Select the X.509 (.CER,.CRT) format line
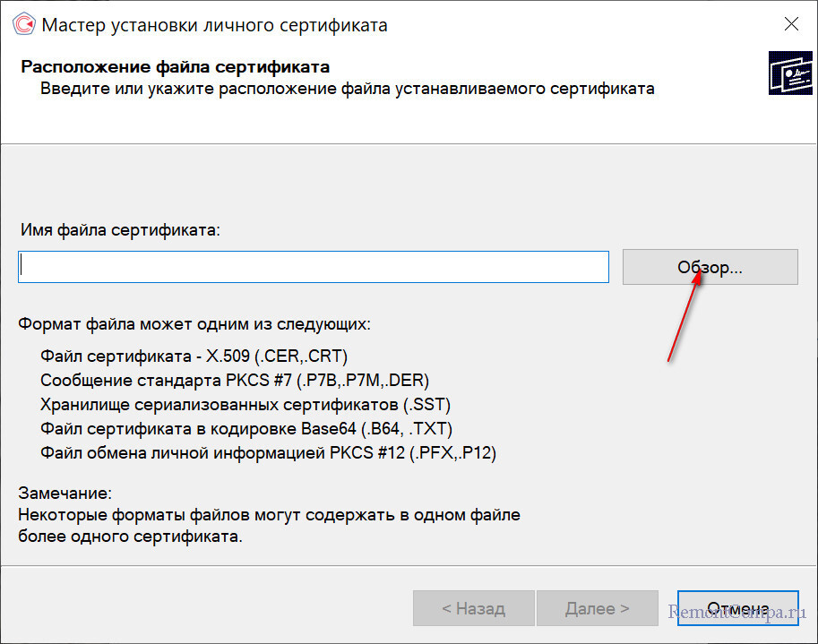818x644 pixels. pyautogui.click(x=194, y=354)
